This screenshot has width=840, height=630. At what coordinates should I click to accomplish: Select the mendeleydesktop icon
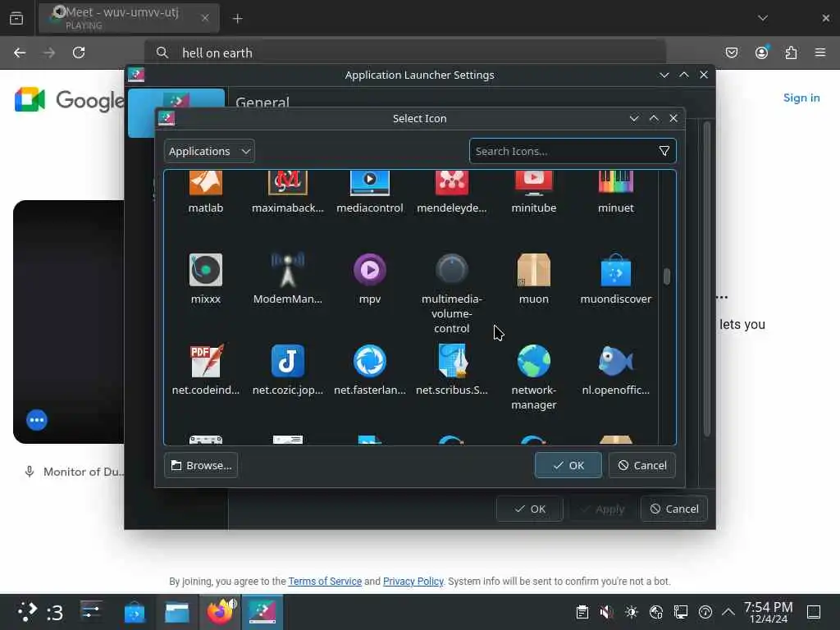click(x=452, y=183)
